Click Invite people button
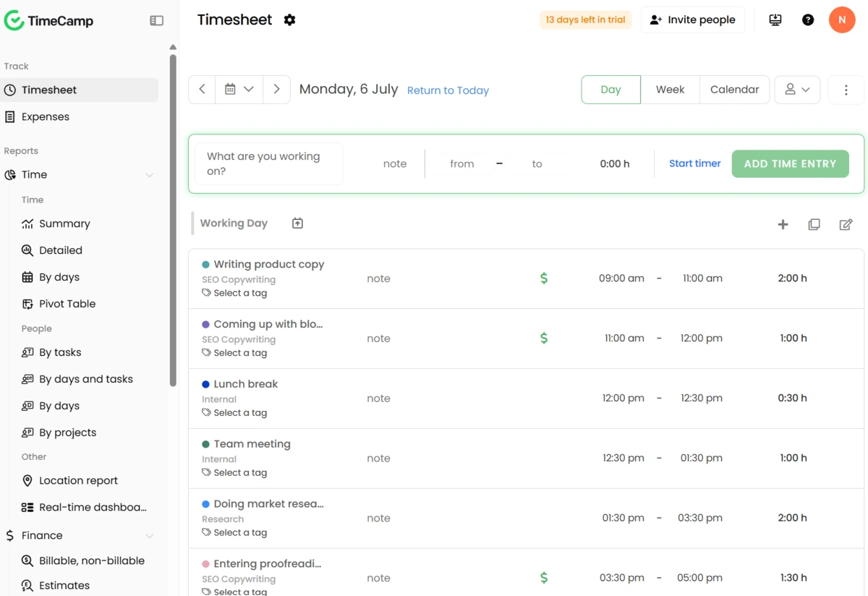Screen dimensions: 868x596 pos(692,20)
